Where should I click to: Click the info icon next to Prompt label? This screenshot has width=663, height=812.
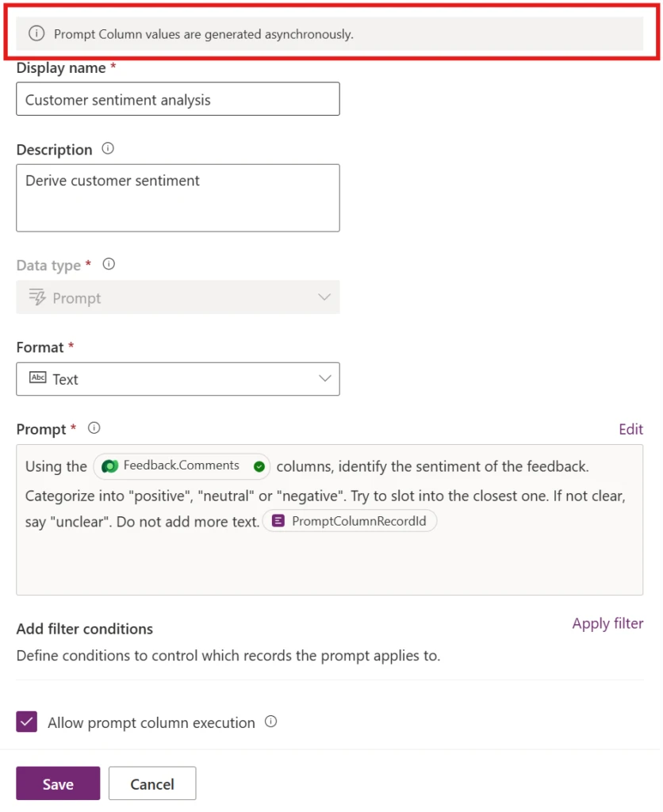click(94, 428)
